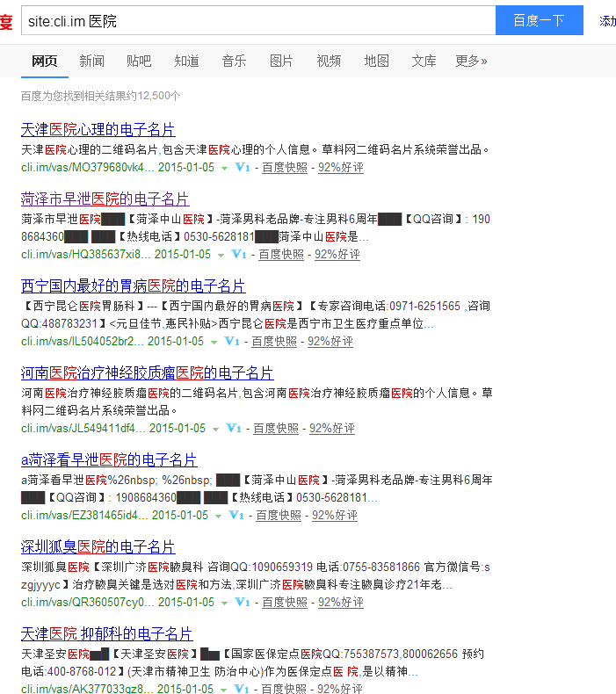Open result 西宁国内最好的胃病医院的电子名片
Viewport: 616px width, 694px height.
pyautogui.click(x=134, y=286)
